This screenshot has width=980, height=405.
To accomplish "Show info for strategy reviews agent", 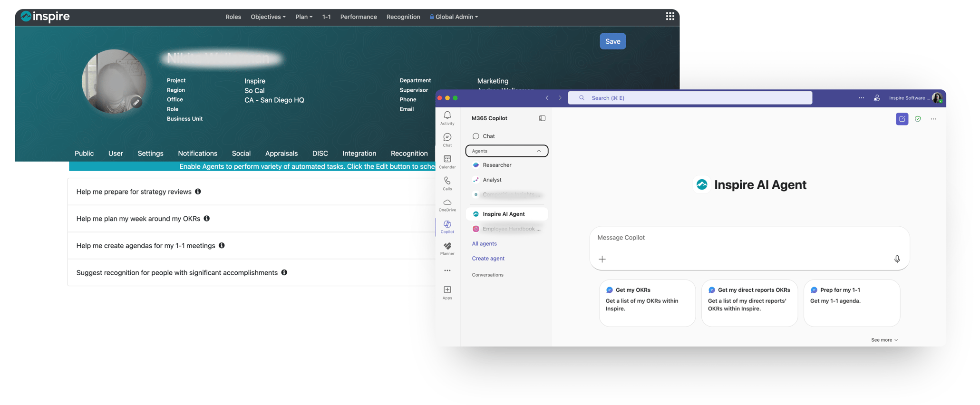I will [198, 192].
